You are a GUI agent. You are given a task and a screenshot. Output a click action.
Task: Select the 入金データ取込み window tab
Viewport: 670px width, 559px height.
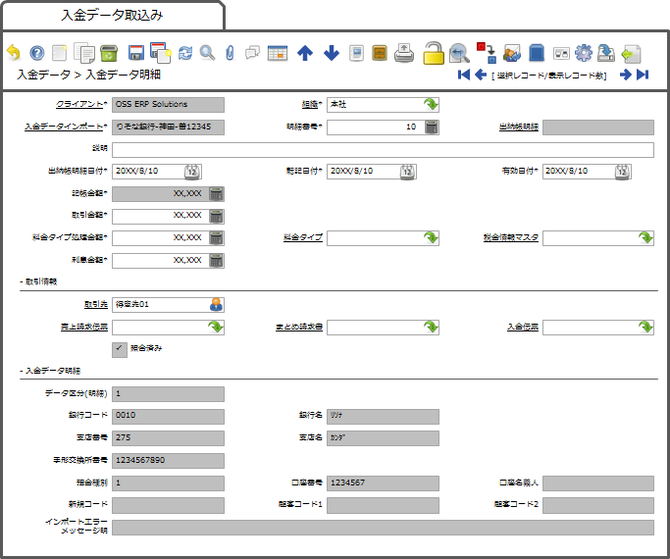[112, 16]
